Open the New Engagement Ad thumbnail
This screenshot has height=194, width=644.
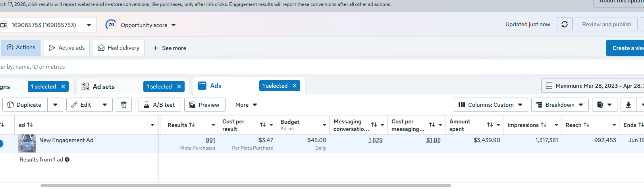point(27,143)
